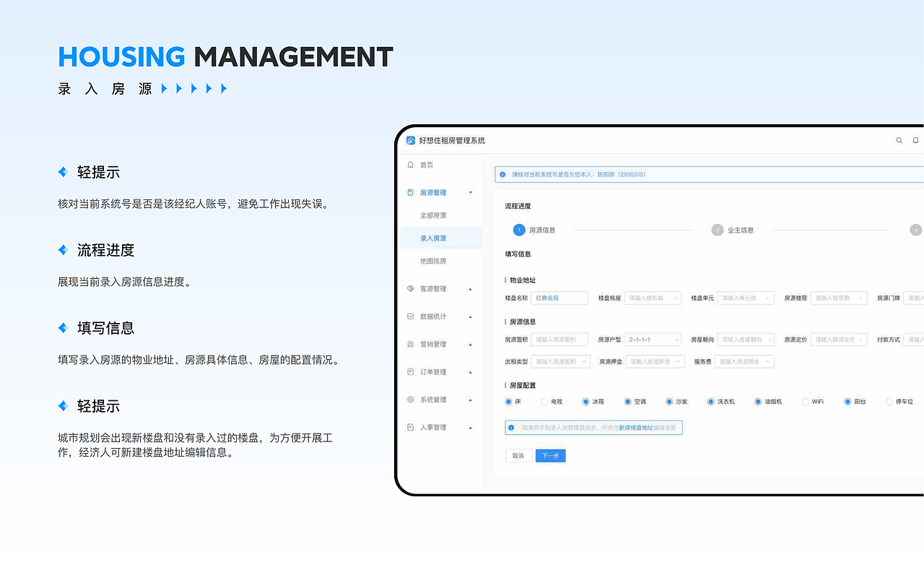This screenshot has height=565, width=924.
Task: Click the 楼盘名称 field with 红燕名苑
Action: 559,298
